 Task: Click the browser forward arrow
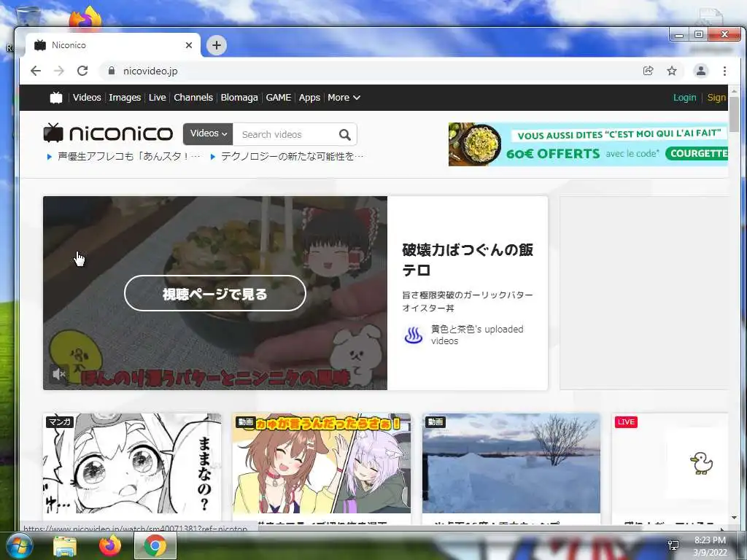coord(58,71)
